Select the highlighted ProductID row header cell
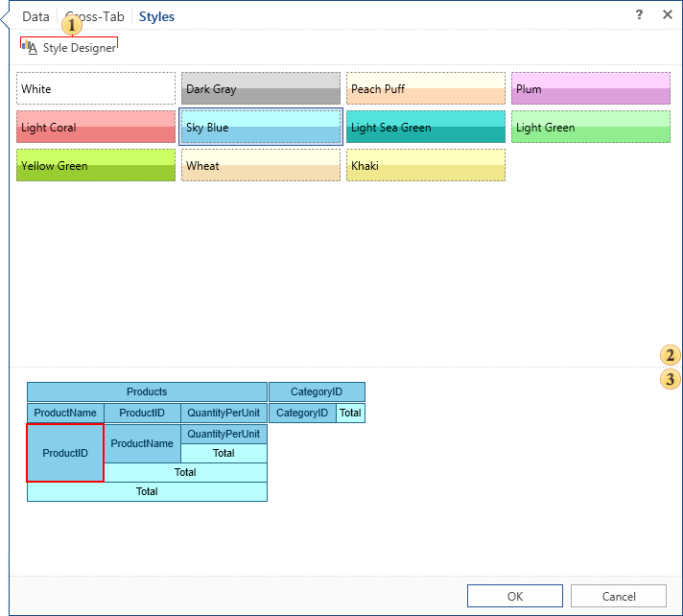683x616 pixels. click(x=65, y=453)
